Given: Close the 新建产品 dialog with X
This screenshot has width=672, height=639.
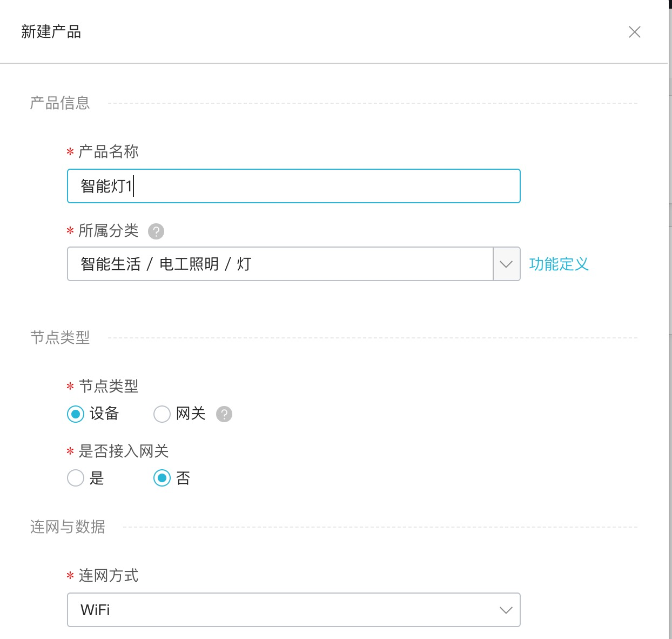Looking at the screenshot, I should click(x=635, y=32).
